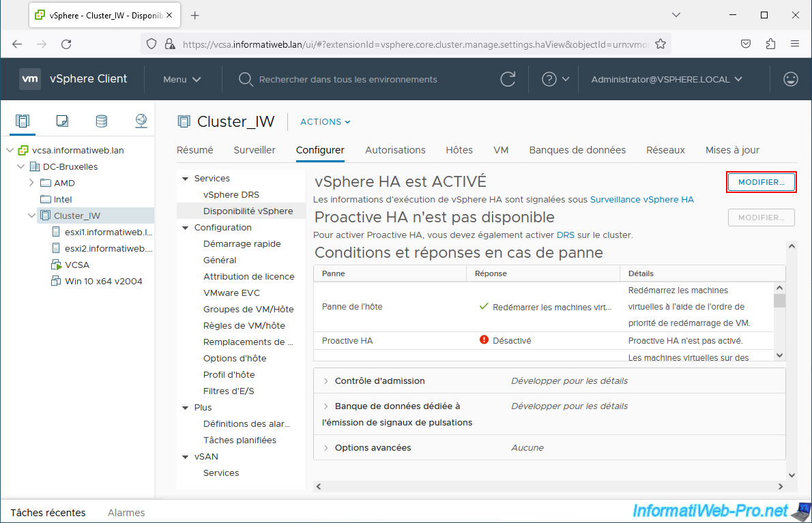Switch to the Hôtes tab
The width and height of the screenshot is (812, 523).
459,150
